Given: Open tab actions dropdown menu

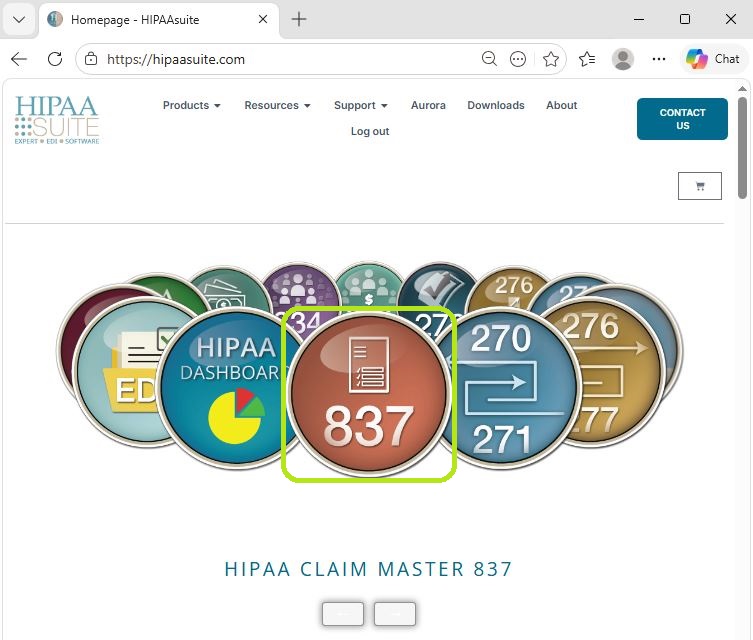Looking at the screenshot, I should tap(19, 19).
